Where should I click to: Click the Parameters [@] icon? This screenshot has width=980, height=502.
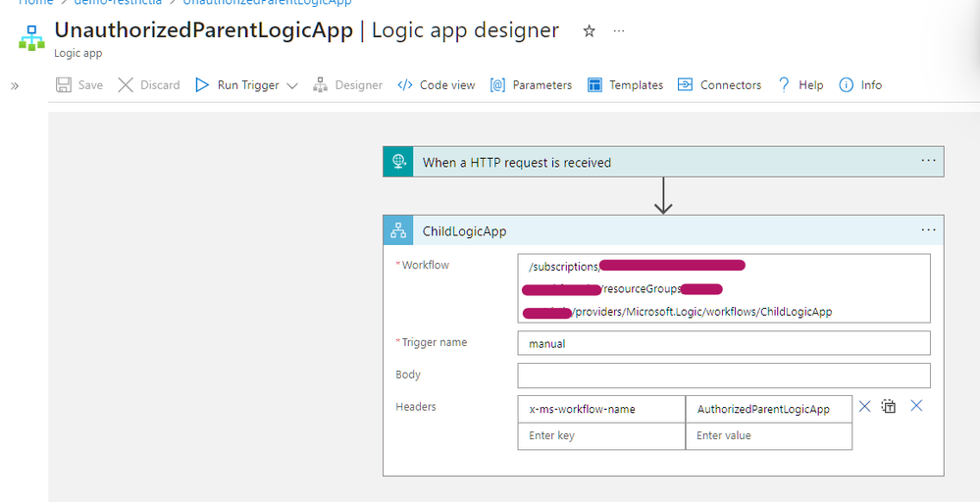[x=497, y=85]
